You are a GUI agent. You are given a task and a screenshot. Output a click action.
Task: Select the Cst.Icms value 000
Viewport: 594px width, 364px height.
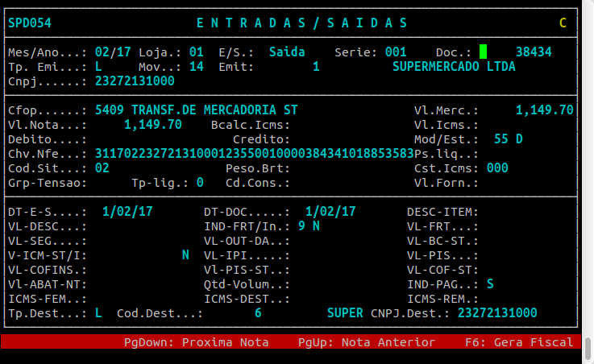pyautogui.click(x=497, y=168)
